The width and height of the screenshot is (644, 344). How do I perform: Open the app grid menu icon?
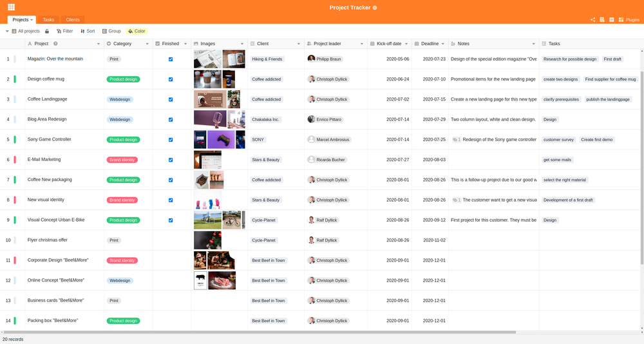click(11, 7)
